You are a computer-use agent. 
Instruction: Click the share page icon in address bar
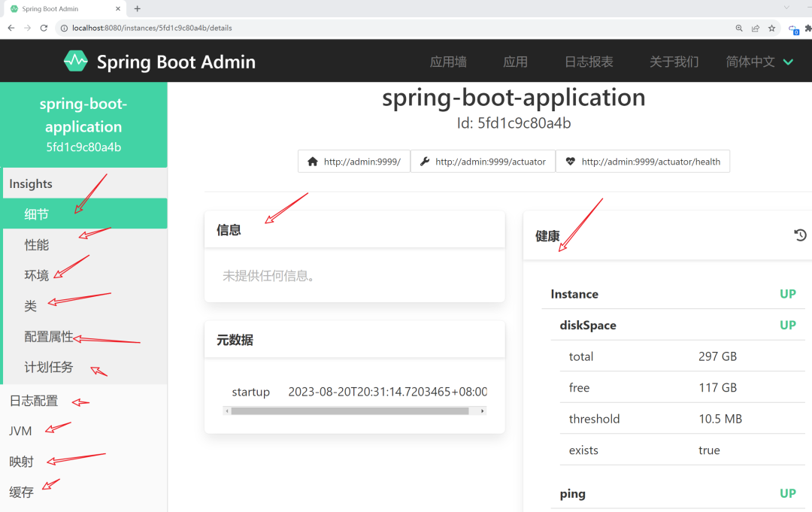click(x=756, y=28)
